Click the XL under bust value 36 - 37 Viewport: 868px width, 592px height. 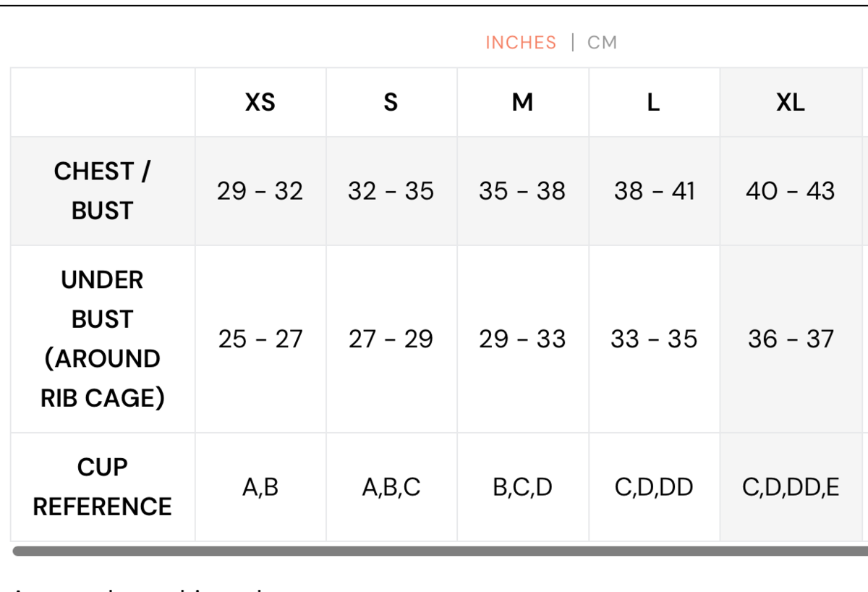791,339
